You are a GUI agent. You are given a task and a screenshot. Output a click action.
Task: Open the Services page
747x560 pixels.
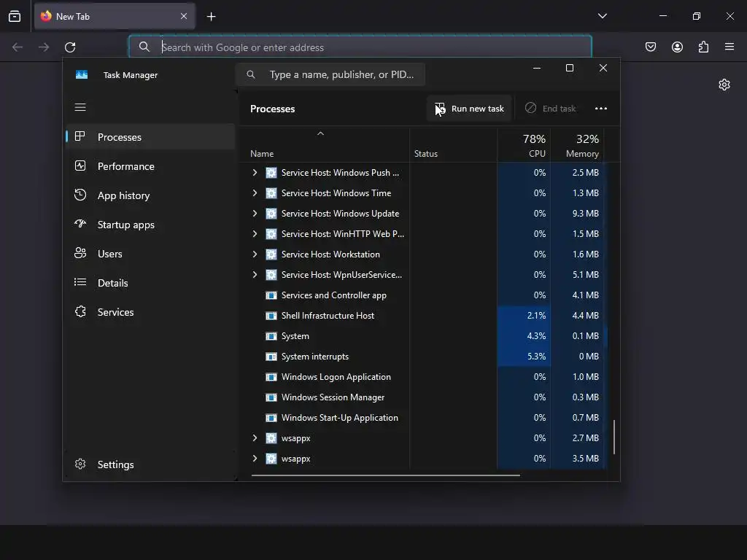150,312
